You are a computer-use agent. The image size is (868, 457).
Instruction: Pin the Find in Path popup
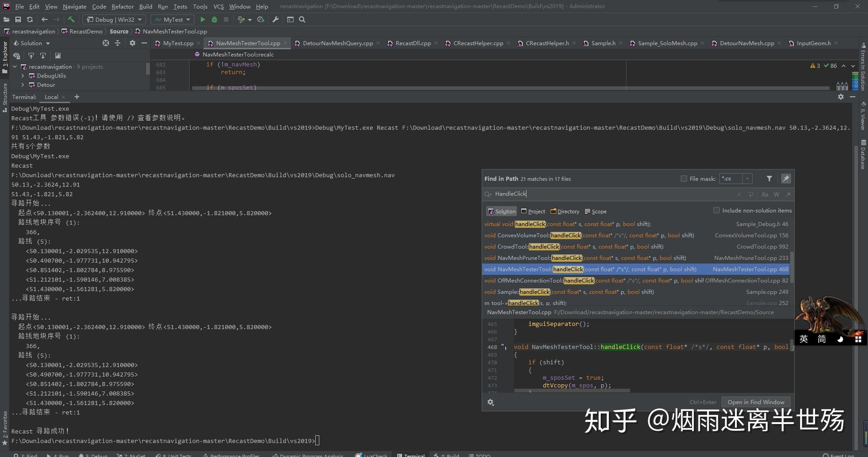(786, 179)
